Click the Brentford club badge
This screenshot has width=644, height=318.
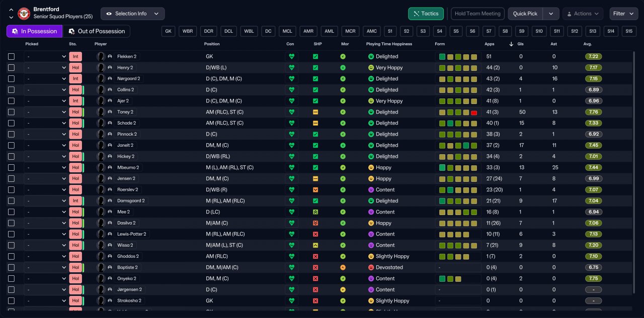point(24,14)
